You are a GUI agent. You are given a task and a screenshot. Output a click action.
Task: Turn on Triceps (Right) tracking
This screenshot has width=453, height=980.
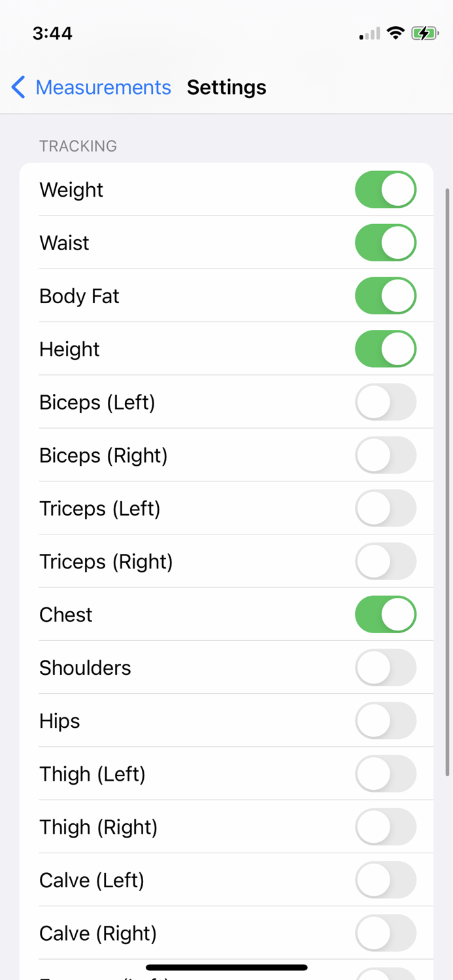(386, 561)
